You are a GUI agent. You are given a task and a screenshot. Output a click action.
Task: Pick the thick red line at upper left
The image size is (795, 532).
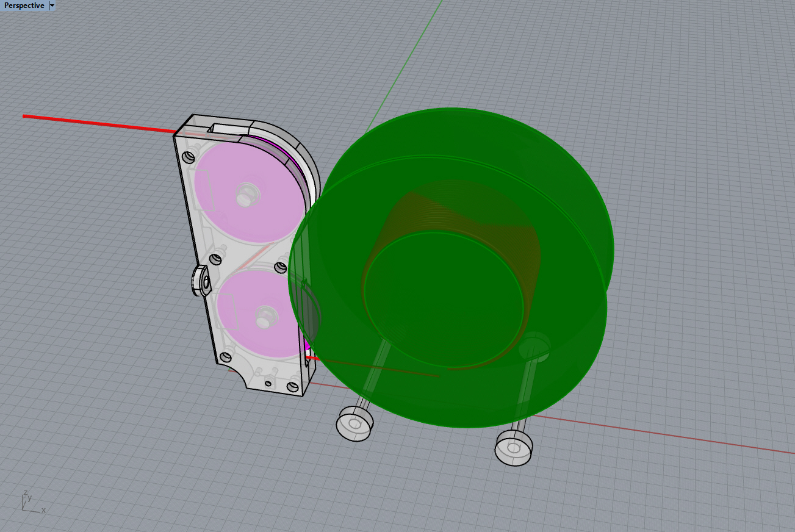pyautogui.click(x=92, y=122)
